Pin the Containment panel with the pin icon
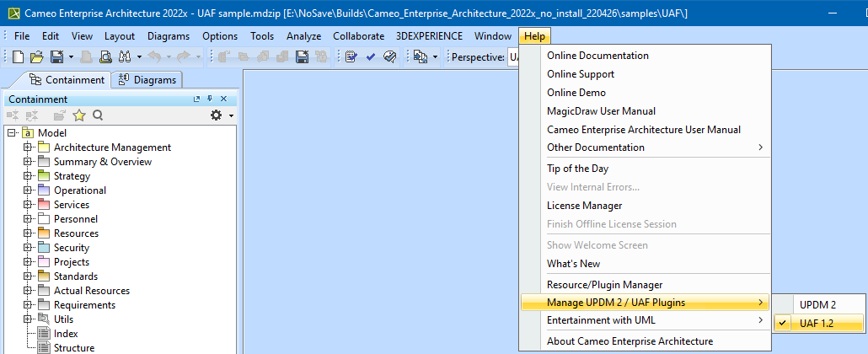 pos(210,99)
